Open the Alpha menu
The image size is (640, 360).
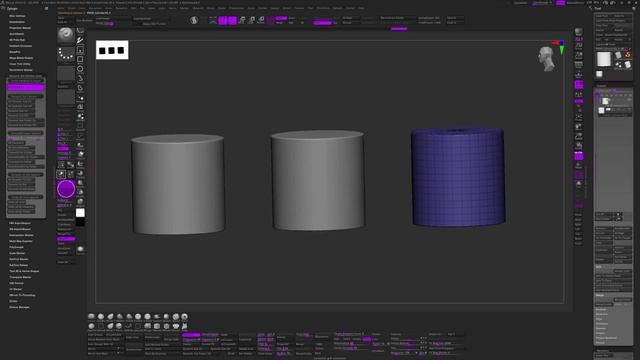[61, 8]
